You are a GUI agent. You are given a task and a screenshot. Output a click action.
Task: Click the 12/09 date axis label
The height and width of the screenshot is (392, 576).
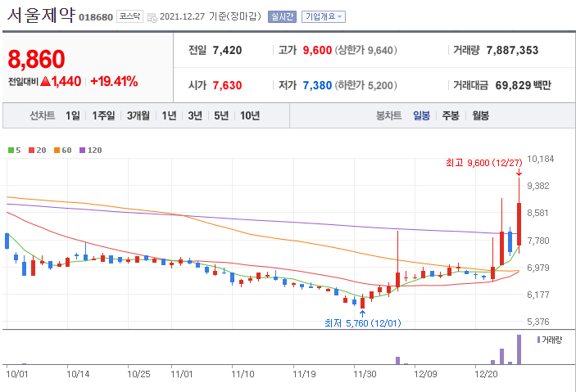tap(425, 374)
